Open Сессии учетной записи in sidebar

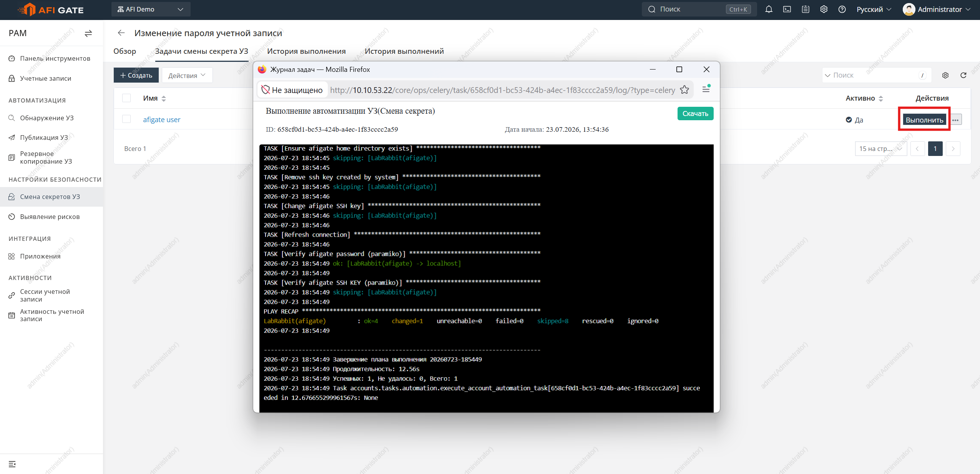[x=51, y=295]
